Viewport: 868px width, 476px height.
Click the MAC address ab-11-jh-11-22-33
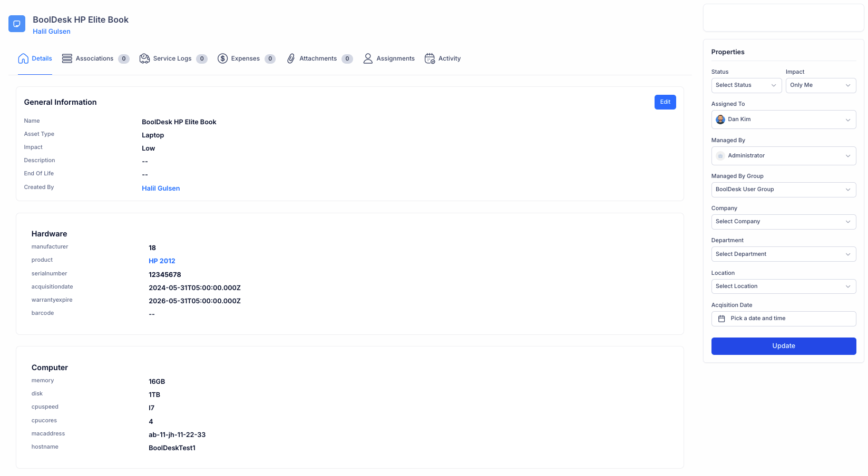pos(177,435)
